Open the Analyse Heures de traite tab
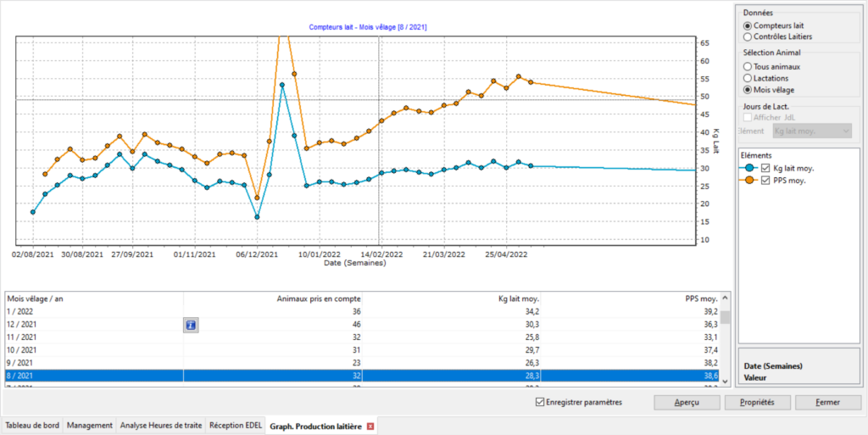The height and width of the screenshot is (435, 868). pos(161,426)
